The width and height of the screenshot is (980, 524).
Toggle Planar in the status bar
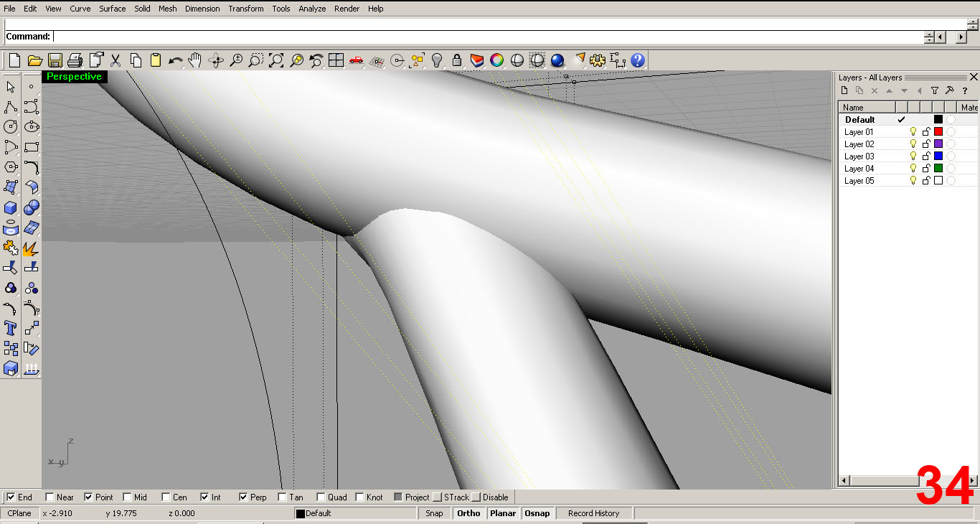coord(503,513)
